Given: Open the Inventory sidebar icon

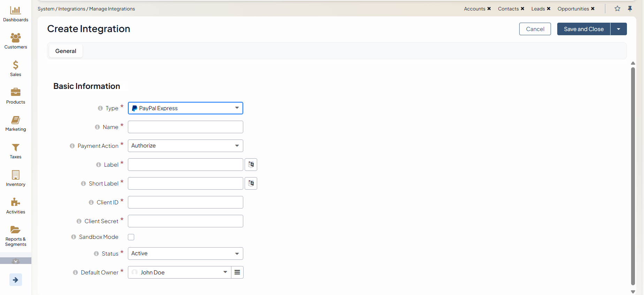Looking at the screenshot, I should click(x=15, y=175).
